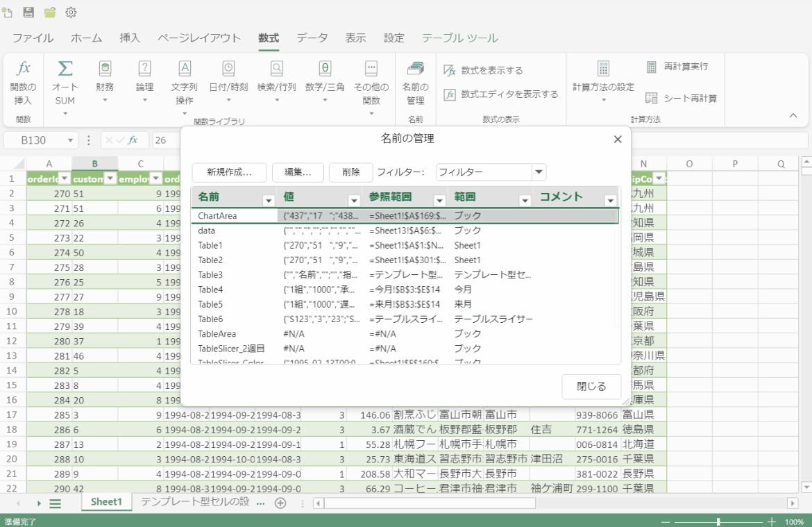
Task: Click シート再計算 in ribbon
Action: tap(682, 99)
